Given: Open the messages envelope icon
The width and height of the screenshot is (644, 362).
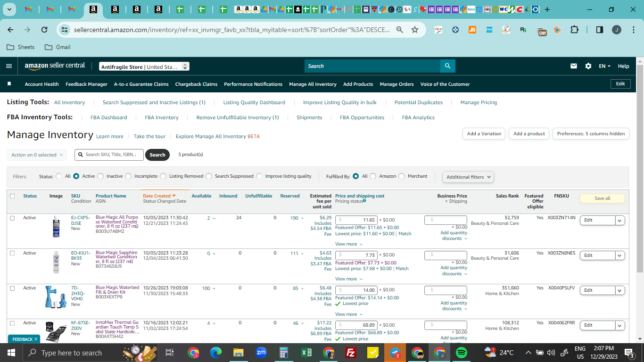Looking at the screenshot, I should [x=574, y=66].
